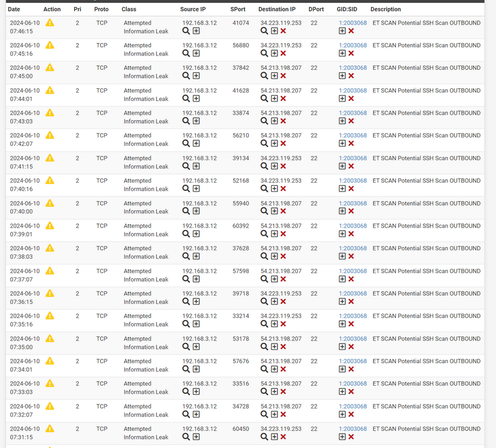This screenshot has width=496, height=448.
Task: Click source IP plus icon in 07:46:15 row
Action: [x=196, y=31]
